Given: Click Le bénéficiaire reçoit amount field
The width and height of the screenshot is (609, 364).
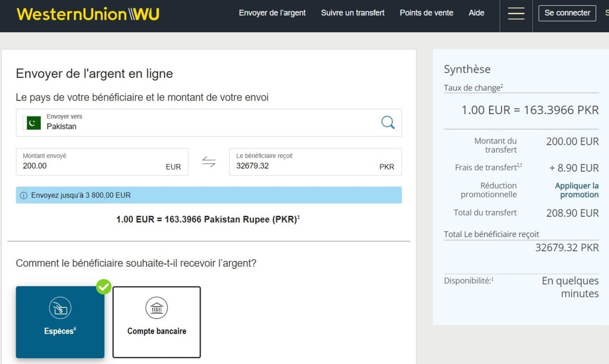Looking at the screenshot, I should coord(315,162).
